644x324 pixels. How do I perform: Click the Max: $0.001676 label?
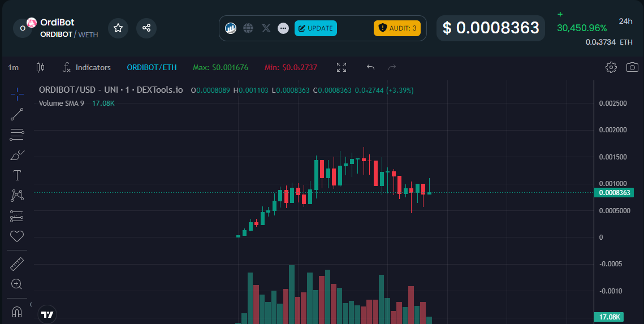pyautogui.click(x=221, y=67)
